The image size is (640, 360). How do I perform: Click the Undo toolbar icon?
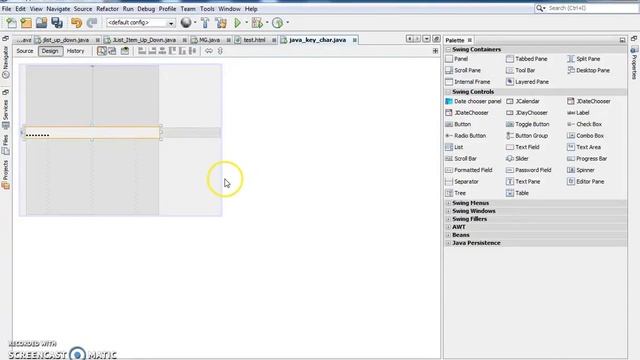click(x=76, y=23)
